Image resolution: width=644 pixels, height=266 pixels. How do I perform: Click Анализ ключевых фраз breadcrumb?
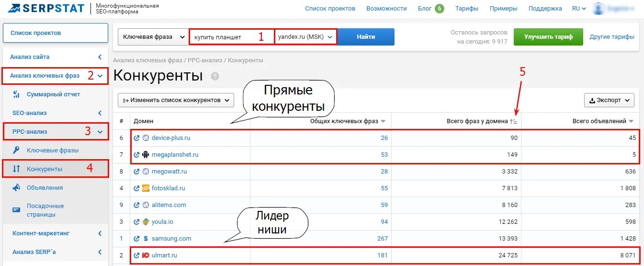pyautogui.click(x=147, y=60)
